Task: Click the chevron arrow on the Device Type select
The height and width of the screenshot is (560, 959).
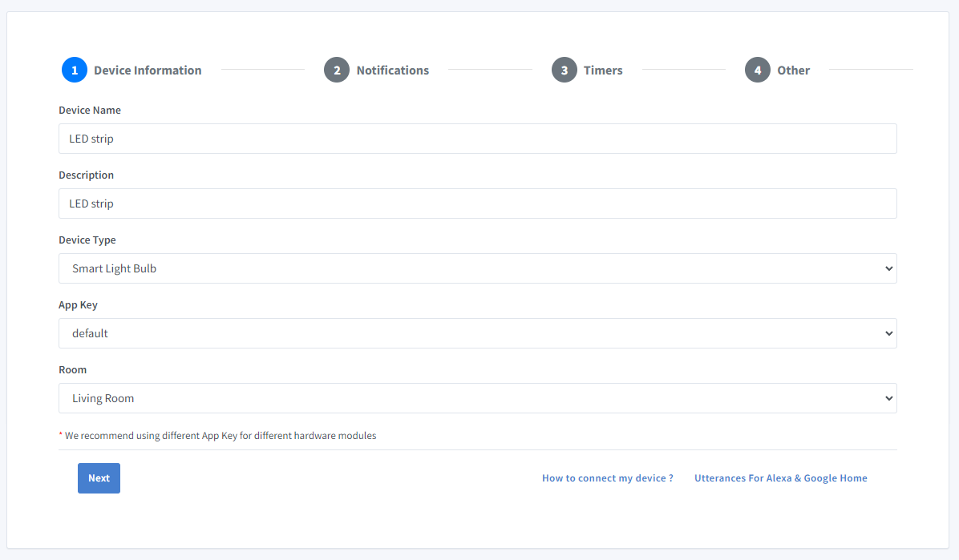Action: (888, 268)
